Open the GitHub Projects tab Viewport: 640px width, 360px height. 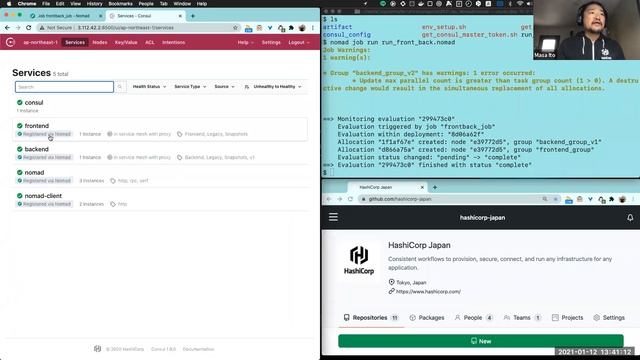click(567, 318)
